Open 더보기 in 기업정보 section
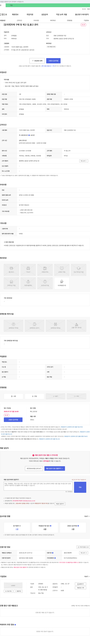 87,576
